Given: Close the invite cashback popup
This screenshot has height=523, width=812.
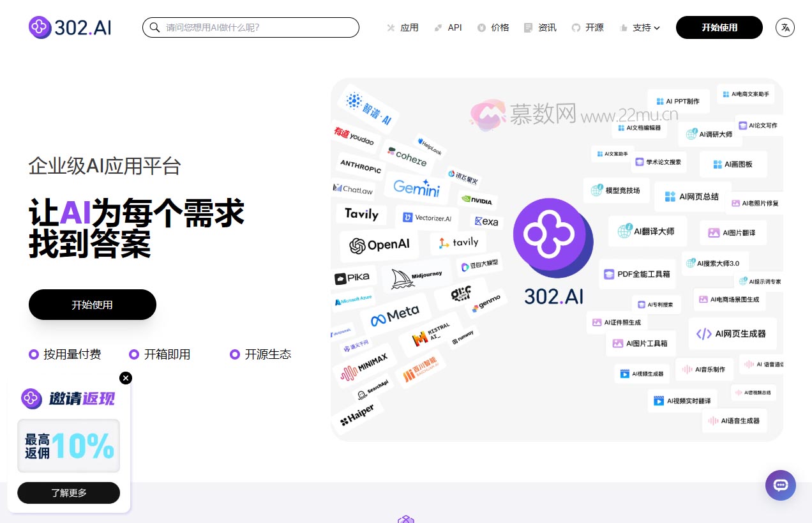Looking at the screenshot, I should (126, 378).
